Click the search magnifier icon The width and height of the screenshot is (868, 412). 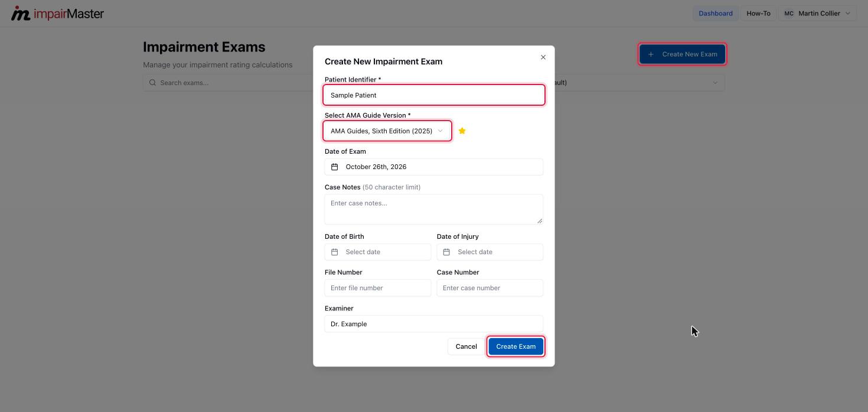pos(152,83)
